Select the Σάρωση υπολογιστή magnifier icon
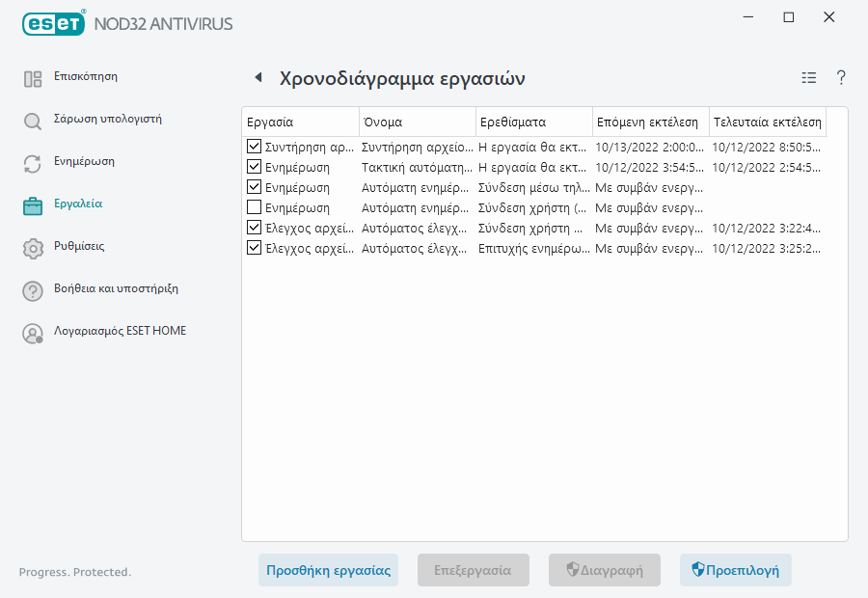This screenshot has height=598, width=868. coord(32,119)
